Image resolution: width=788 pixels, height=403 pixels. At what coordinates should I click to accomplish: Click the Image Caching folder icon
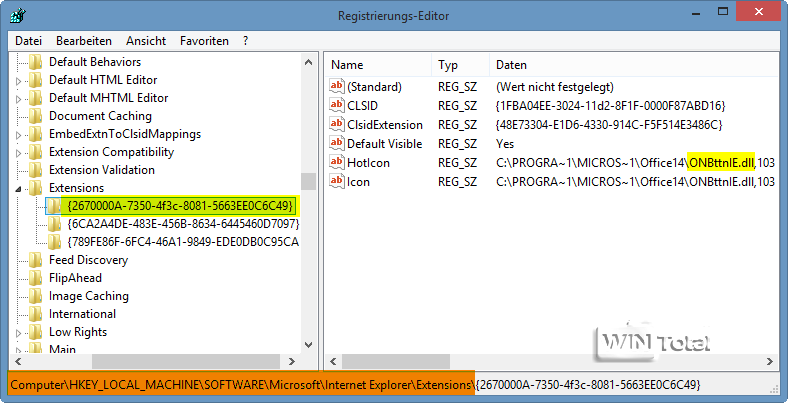35,296
